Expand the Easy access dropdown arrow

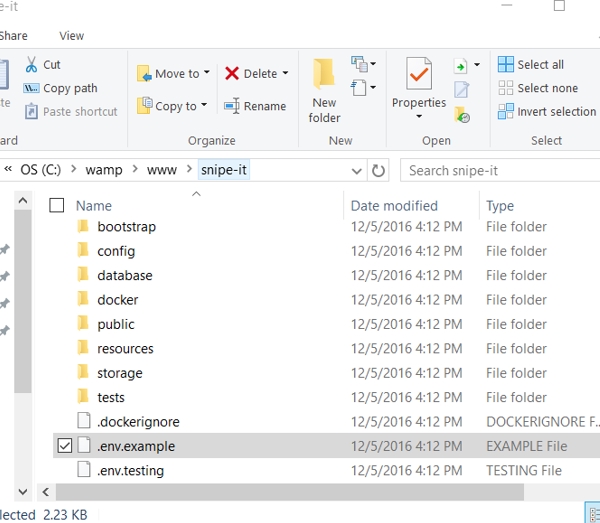click(373, 87)
